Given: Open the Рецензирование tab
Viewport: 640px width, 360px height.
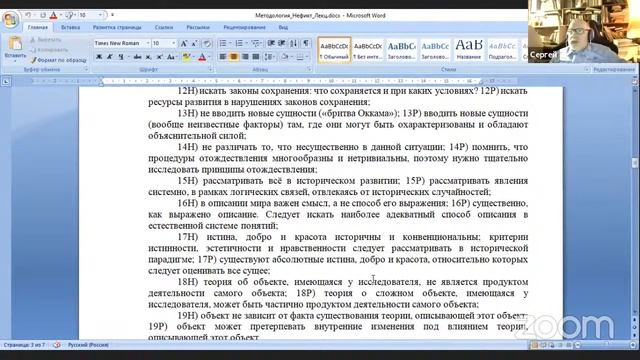Looking at the screenshot, I should click(244, 27).
